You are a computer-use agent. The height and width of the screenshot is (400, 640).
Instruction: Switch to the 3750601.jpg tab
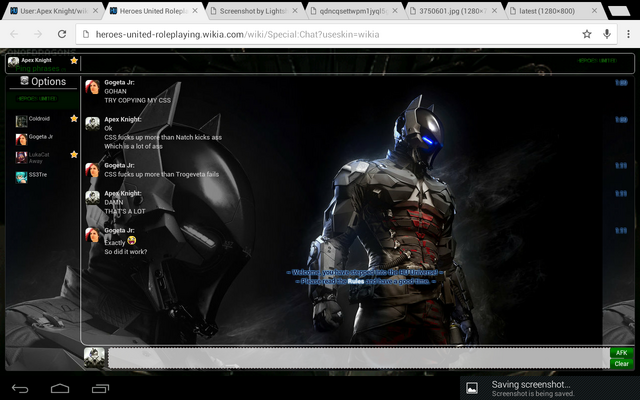[453, 11]
